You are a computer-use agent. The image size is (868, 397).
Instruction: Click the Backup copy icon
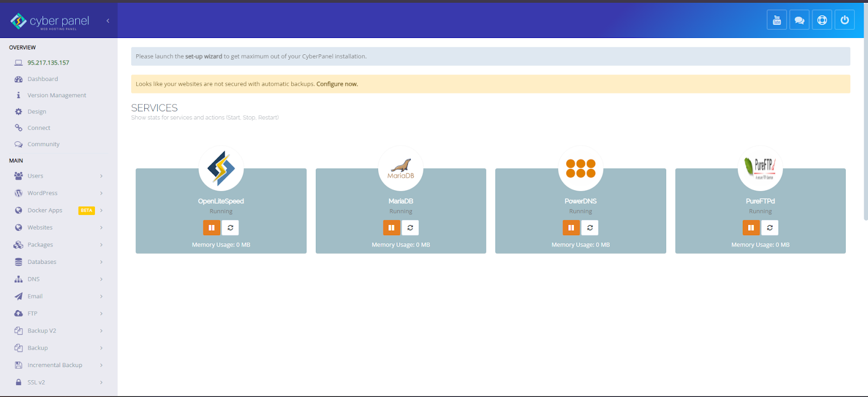click(18, 348)
